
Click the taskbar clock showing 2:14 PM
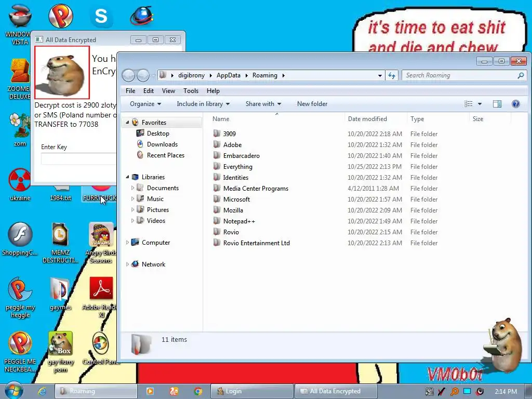pos(506,392)
